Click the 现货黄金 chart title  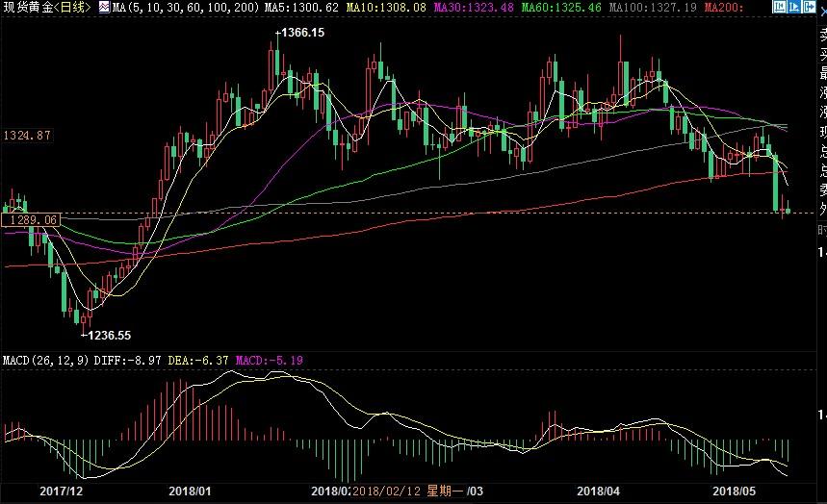pyautogui.click(x=29, y=7)
